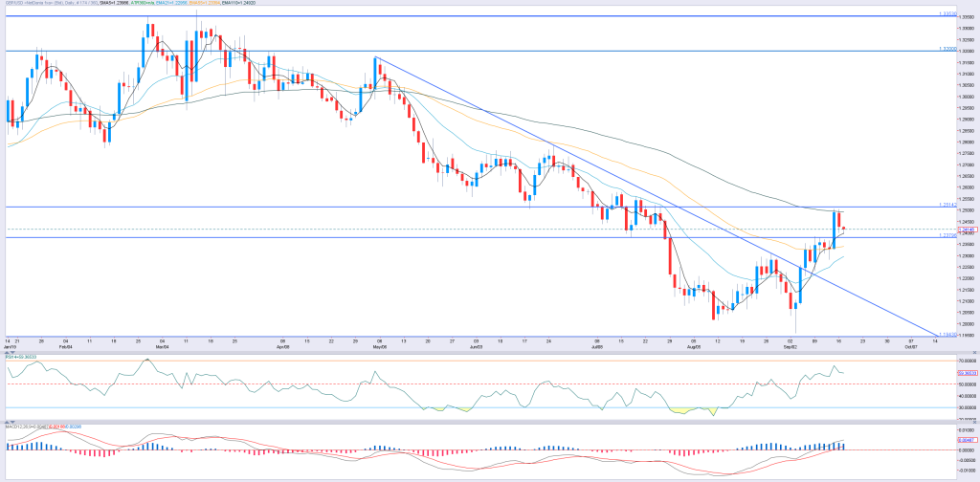Viewport: 980px width, 482px height.
Task: Select the red dashed midline in RSI panel
Action: [x=481, y=384]
